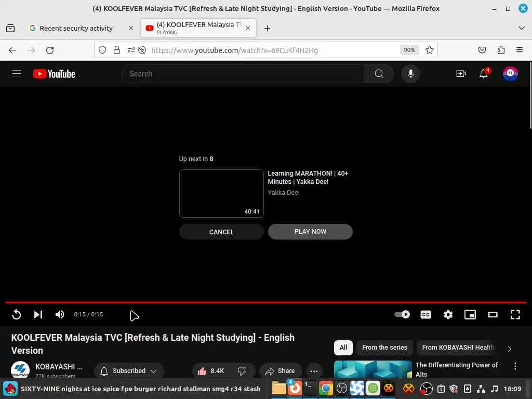Open Chrome from taskbar
532x399 pixels.
(326, 389)
